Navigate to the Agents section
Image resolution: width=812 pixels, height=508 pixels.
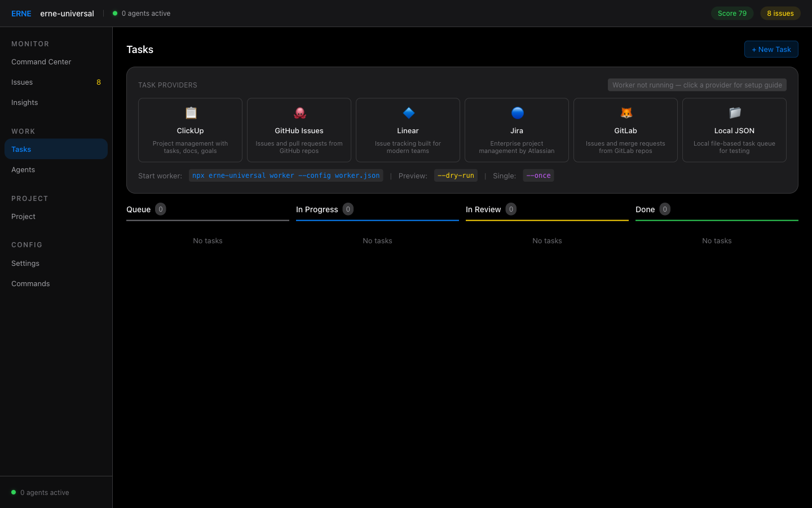(x=23, y=170)
